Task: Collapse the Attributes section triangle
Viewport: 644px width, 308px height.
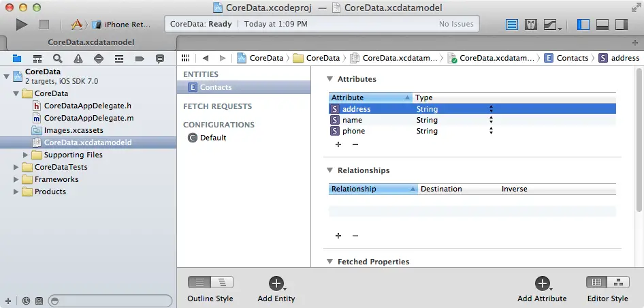Action: (330, 79)
